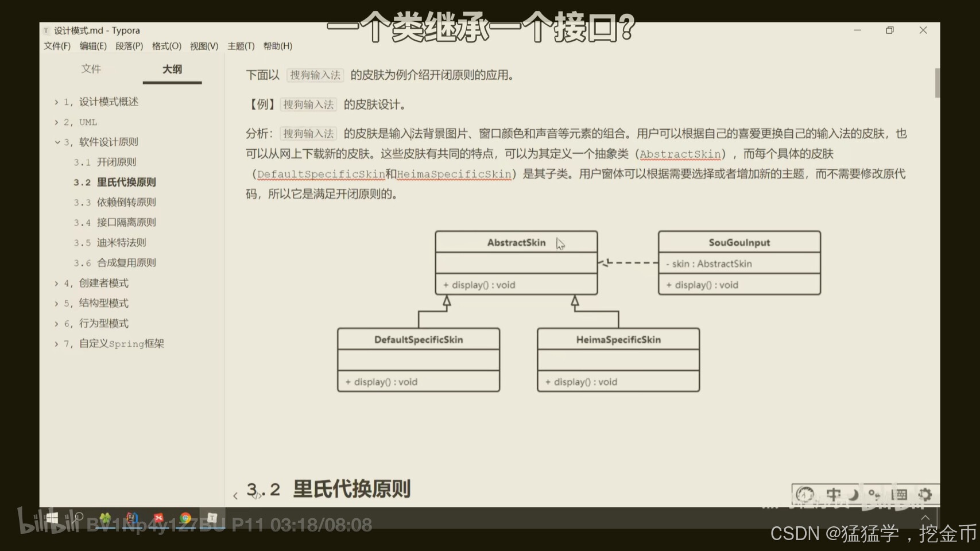
Task: Click the AbstractSkin class in diagram
Action: click(516, 263)
